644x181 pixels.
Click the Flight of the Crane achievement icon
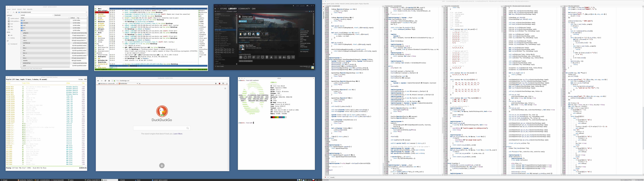[x=242, y=47]
